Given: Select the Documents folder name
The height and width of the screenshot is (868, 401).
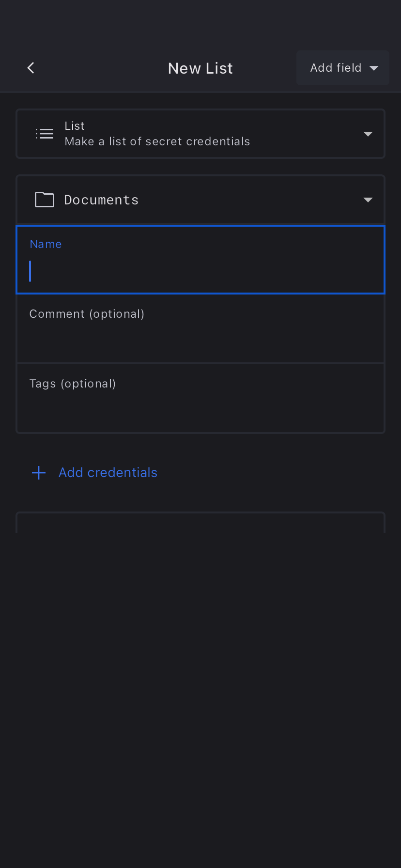Looking at the screenshot, I should point(101,200).
